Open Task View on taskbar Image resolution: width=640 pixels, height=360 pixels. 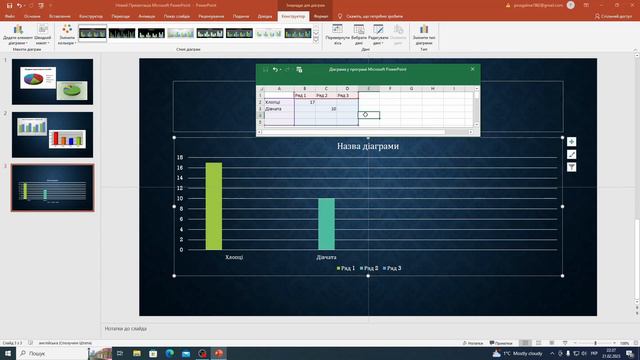point(120,353)
